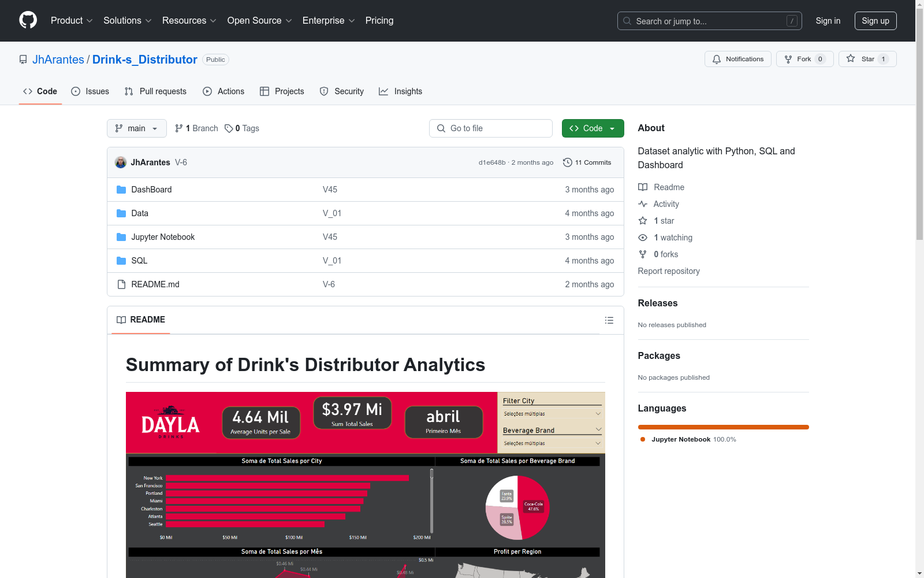The image size is (924, 578).
Task: Open the Insights tab
Action: (401, 91)
